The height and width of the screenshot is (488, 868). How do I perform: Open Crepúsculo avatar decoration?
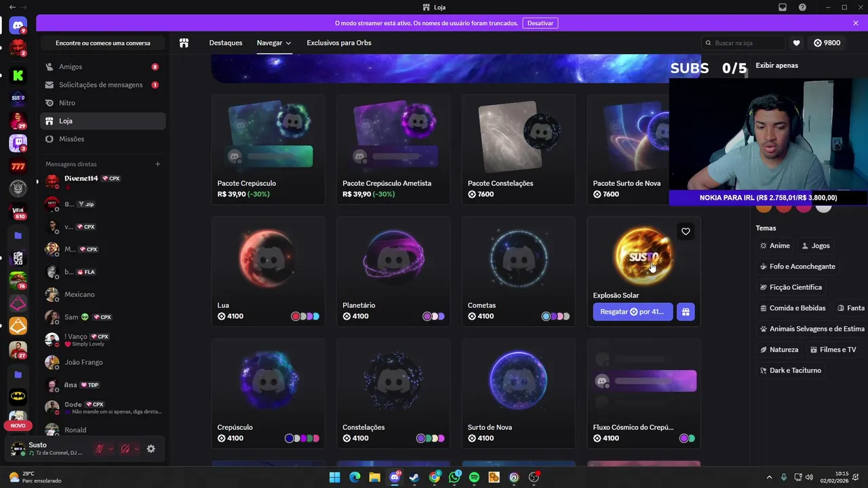[x=268, y=393]
